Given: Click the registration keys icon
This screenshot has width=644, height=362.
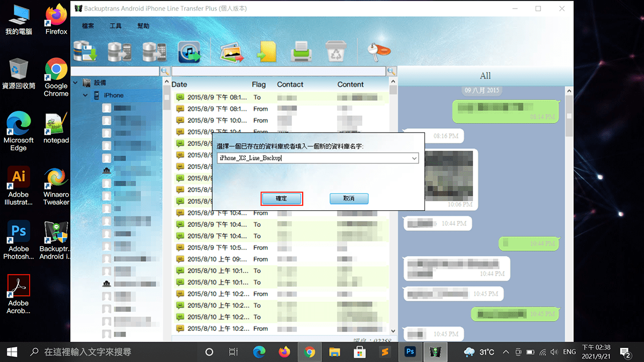Looking at the screenshot, I should (x=378, y=51).
